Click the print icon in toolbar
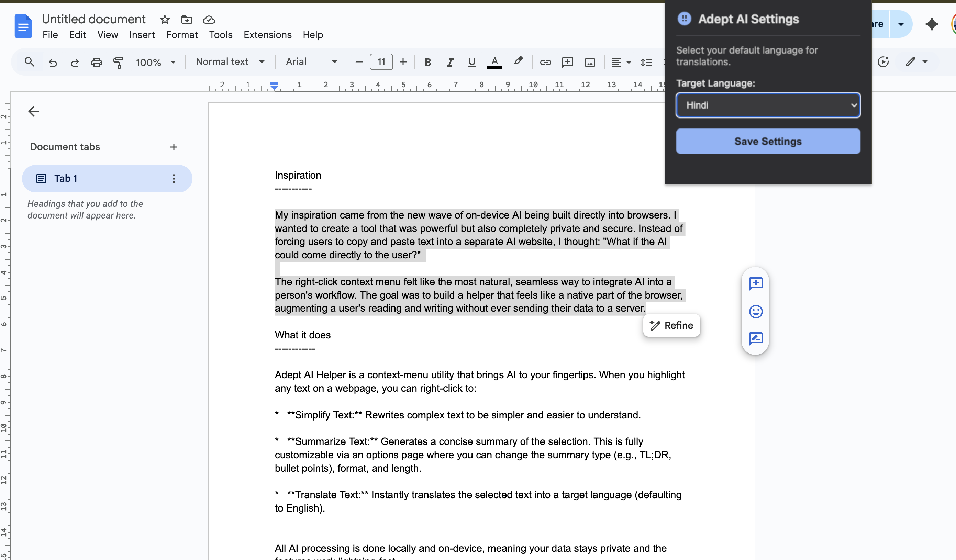The width and height of the screenshot is (956, 560). (97, 62)
